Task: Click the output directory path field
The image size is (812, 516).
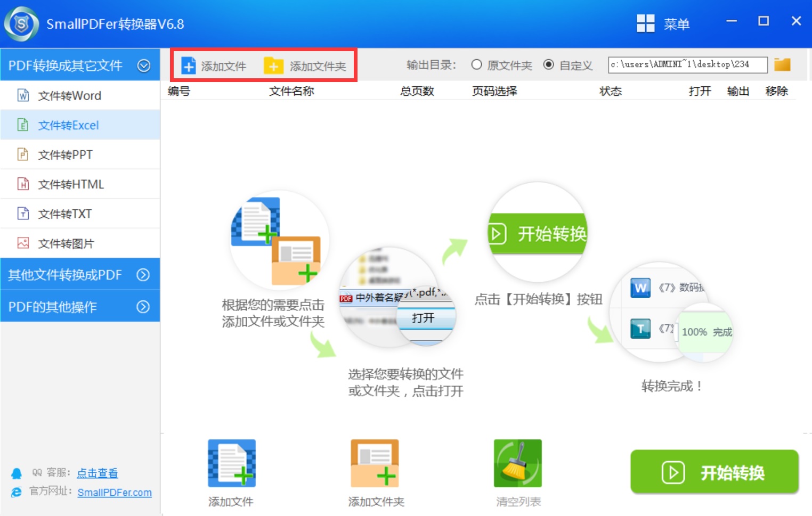Action: click(687, 65)
